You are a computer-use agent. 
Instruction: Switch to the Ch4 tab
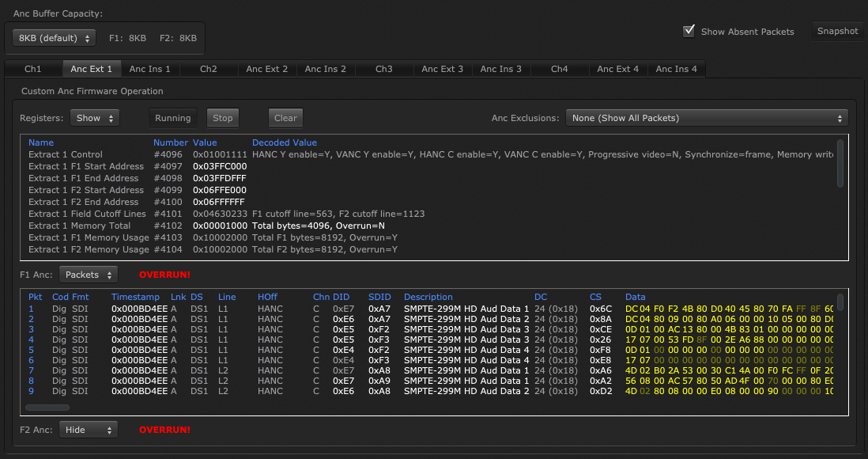click(x=559, y=70)
